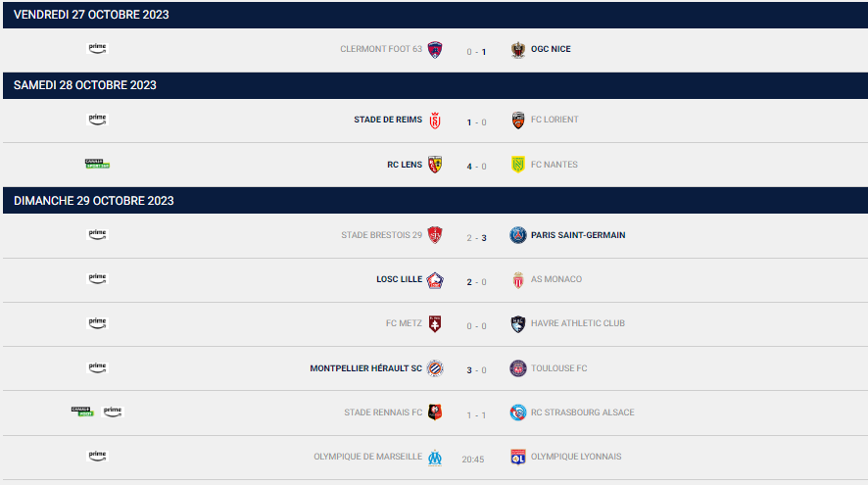The height and width of the screenshot is (485, 868).
Task: Click the Dimanche 29 Octobre 2023 header
Action: (x=435, y=201)
